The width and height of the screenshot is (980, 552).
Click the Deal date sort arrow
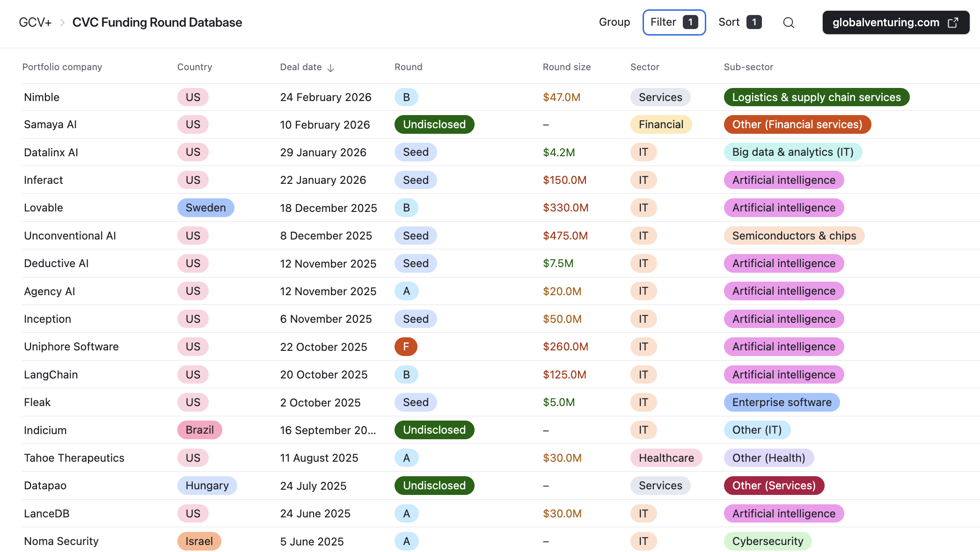point(331,68)
